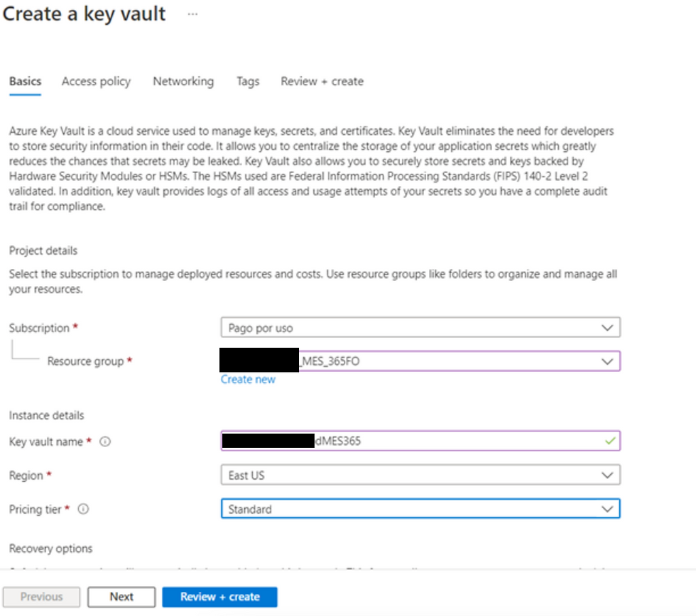Image resolution: width=696 pixels, height=616 pixels.
Task: Go to the Tags tab
Action: coord(248,82)
